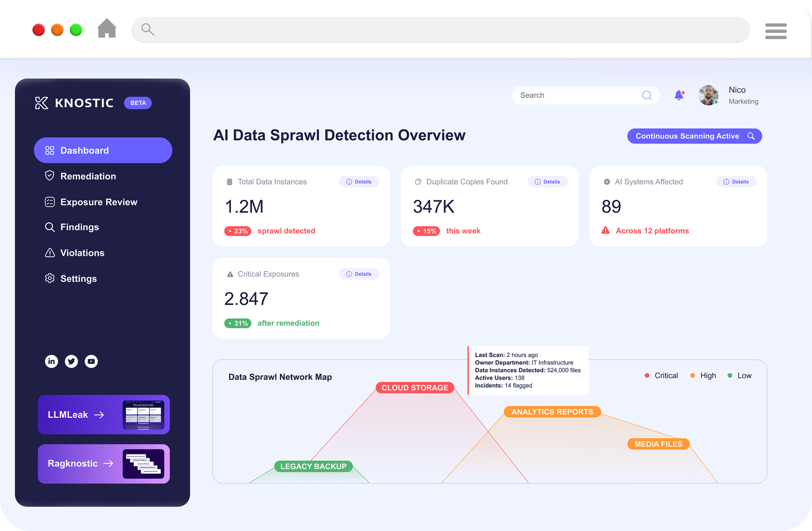The width and height of the screenshot is (812, 531).
Task: Click the YouTube icon in sidebar
Action: 91,361
